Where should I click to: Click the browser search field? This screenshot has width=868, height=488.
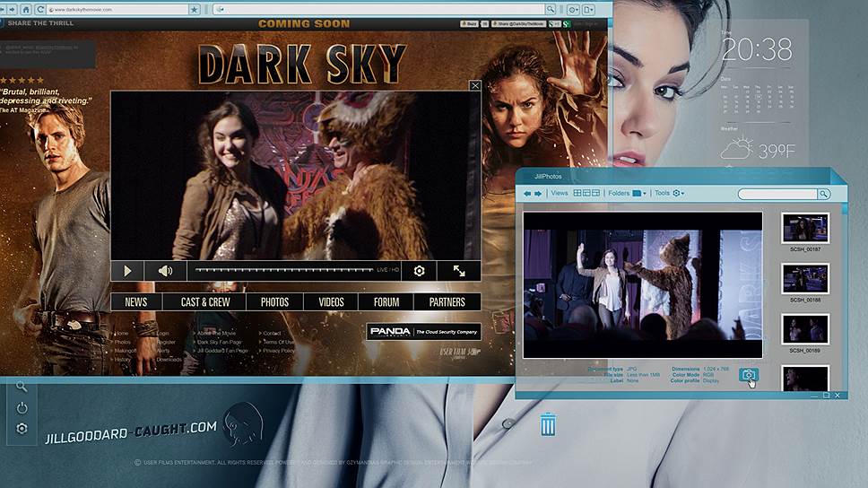click(379, 9)
